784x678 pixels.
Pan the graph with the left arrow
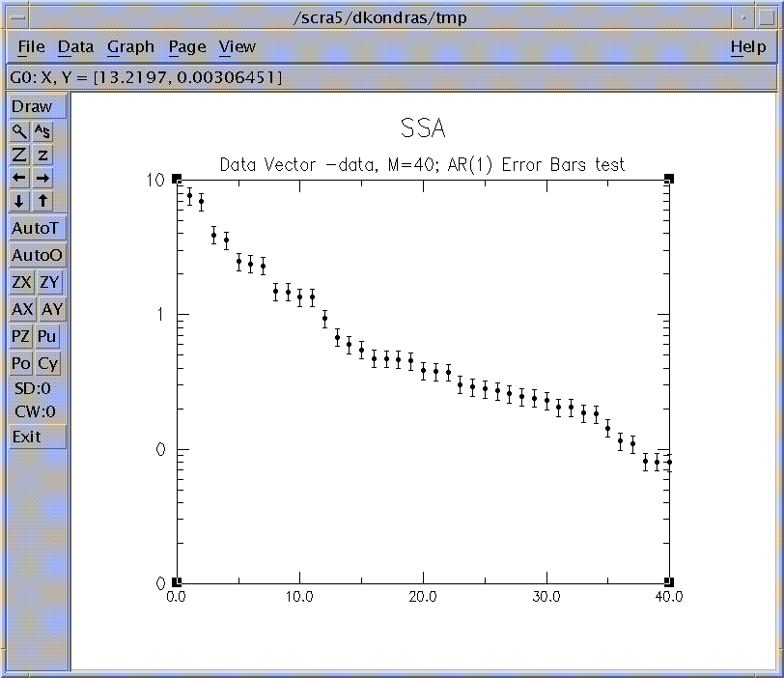click(20, 178)
